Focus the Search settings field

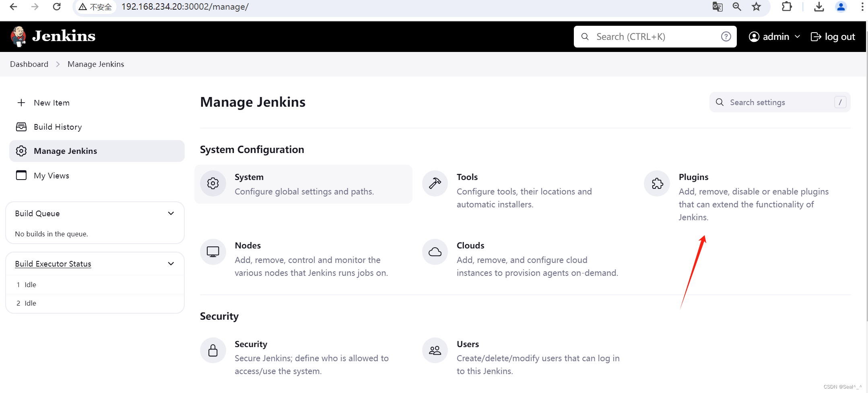(779, 102)
